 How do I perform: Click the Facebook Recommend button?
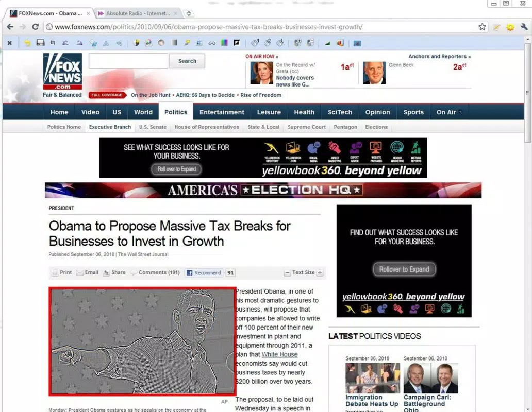(204, 273)
